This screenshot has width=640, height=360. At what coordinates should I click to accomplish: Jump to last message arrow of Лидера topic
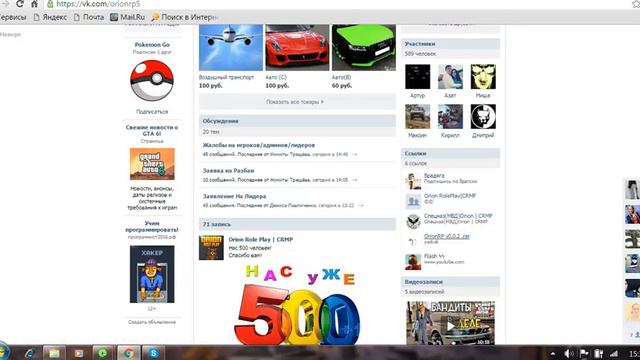pos(360,206)
